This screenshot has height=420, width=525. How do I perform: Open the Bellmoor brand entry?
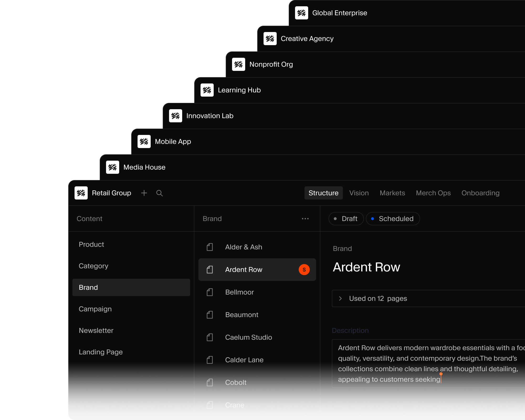(x=239, y=292)
